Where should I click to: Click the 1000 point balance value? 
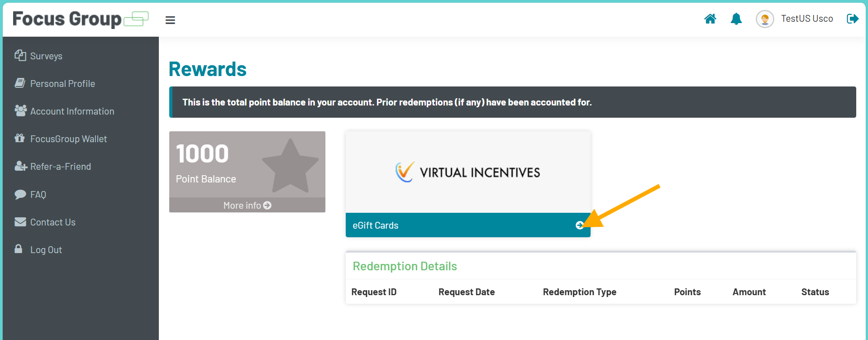click(202, 153)
